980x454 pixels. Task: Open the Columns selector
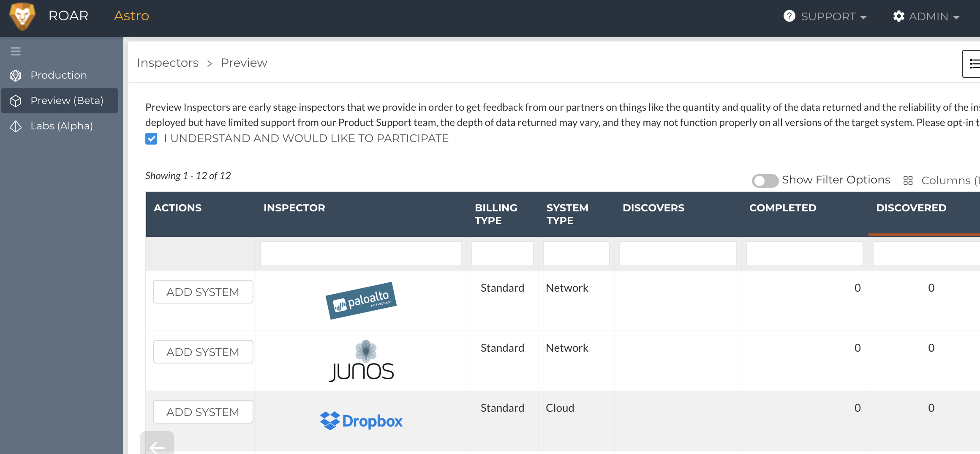(x=942, y=181)
